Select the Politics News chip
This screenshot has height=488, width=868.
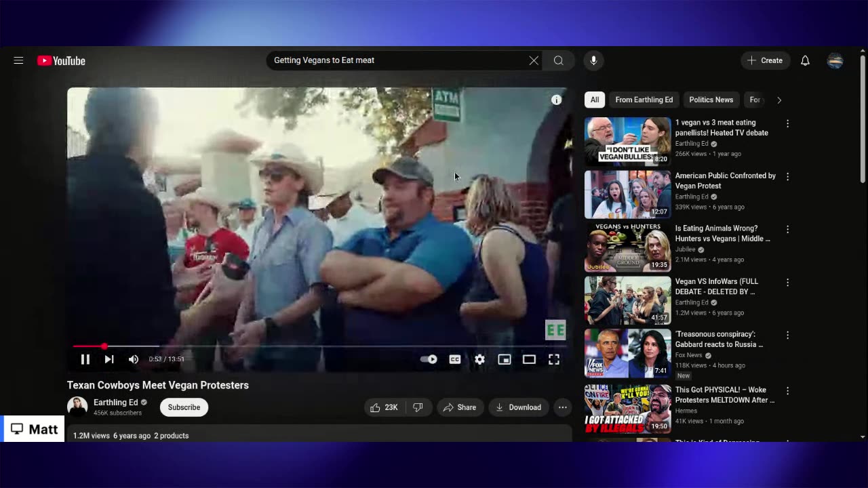(711, 100)
